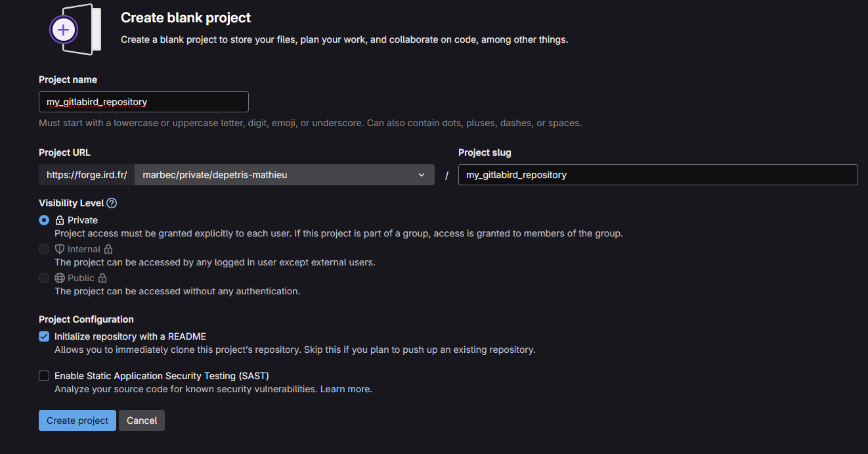Click the lock icon after Public label

pos(102,278)
